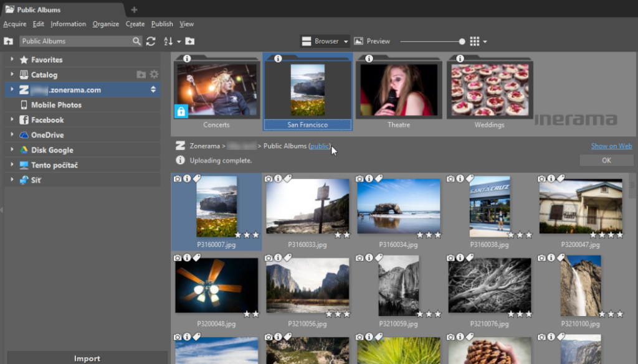Show info for the San Francisco album
The width and height of the screenshot is (638, 364).
click(x=278, y=58)
